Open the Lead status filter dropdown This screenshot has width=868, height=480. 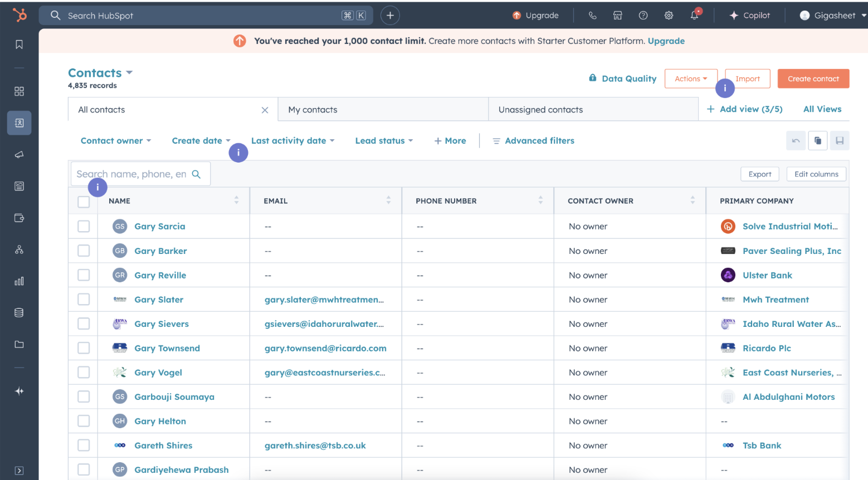(x=384, y=141)
